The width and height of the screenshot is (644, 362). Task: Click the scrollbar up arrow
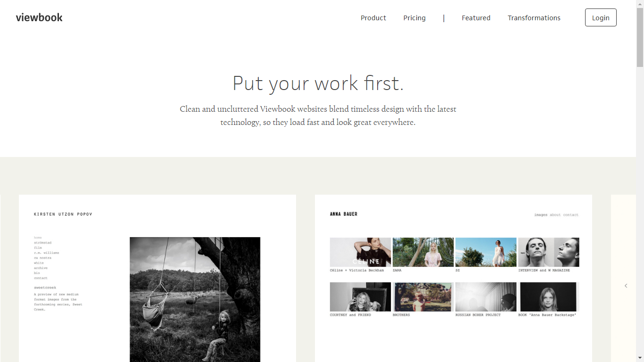click(640, 4)
